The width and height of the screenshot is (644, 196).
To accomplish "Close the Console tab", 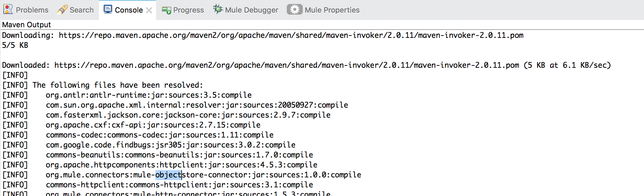I will [149, 10].
